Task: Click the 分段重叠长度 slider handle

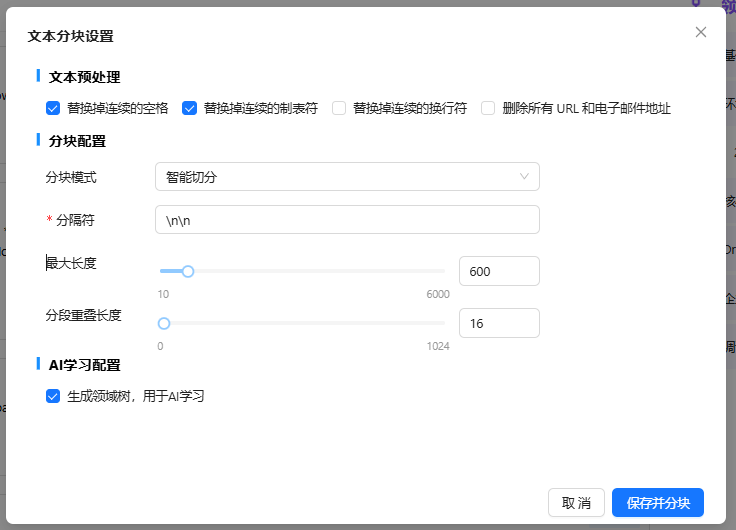Action: [164, 323]
